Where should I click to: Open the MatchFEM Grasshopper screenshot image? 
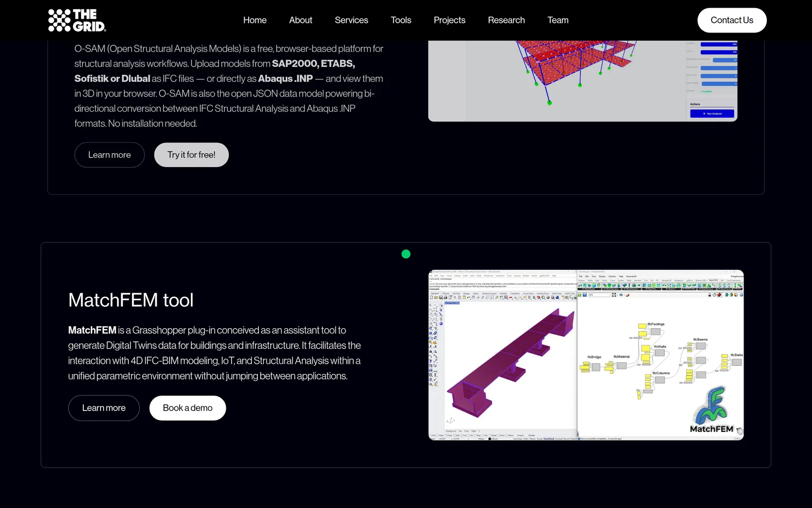[586, 355]
